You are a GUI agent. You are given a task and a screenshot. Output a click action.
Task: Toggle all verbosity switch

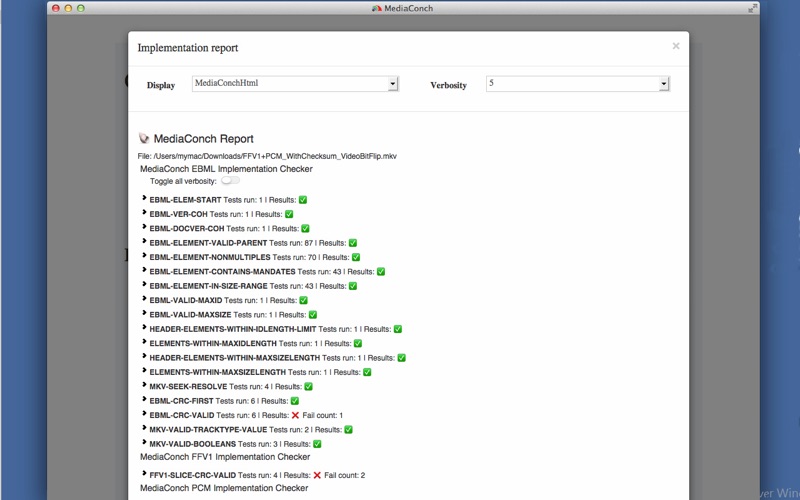(x=230, y=181)
